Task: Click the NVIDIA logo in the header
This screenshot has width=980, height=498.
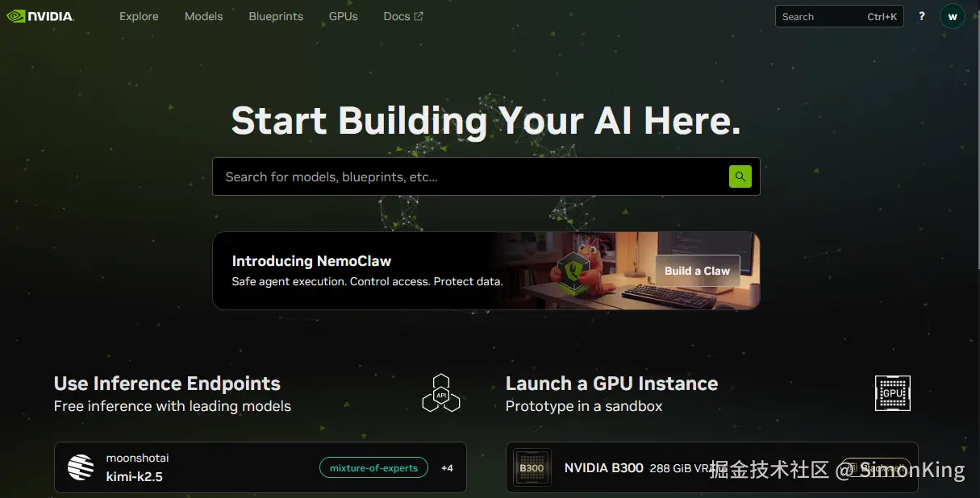Action: [x=40, y=16]
